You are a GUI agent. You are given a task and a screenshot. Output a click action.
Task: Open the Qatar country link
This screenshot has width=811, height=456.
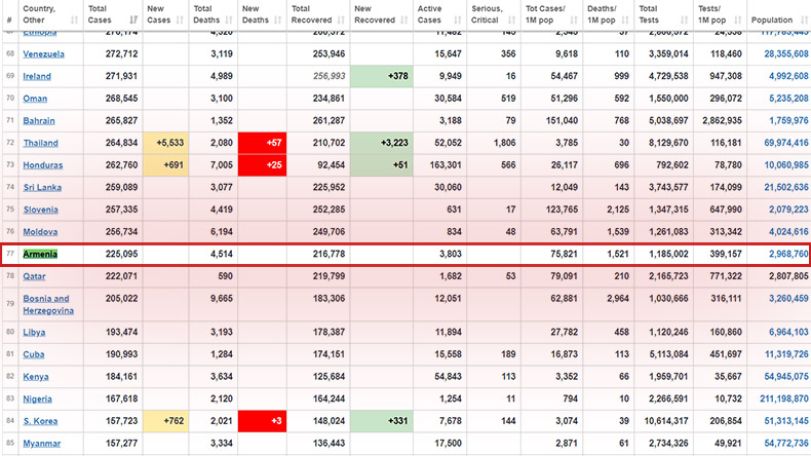pyautogui.click(x=34, y=276)
